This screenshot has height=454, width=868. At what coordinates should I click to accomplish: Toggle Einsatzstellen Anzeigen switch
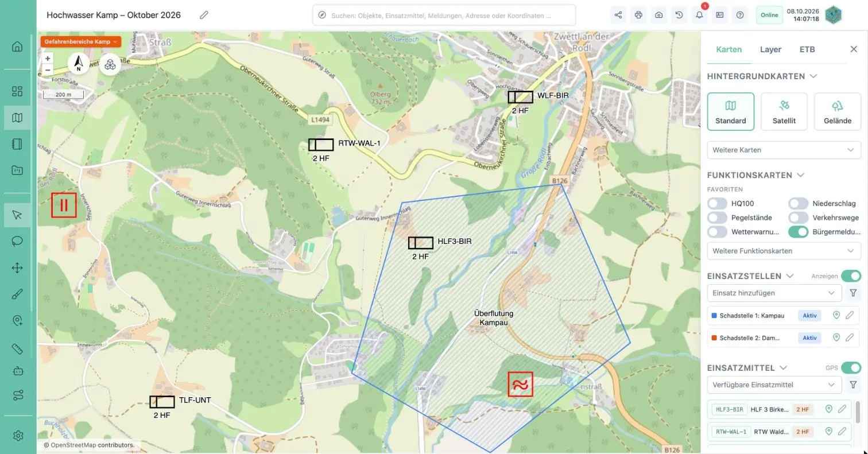851,275
